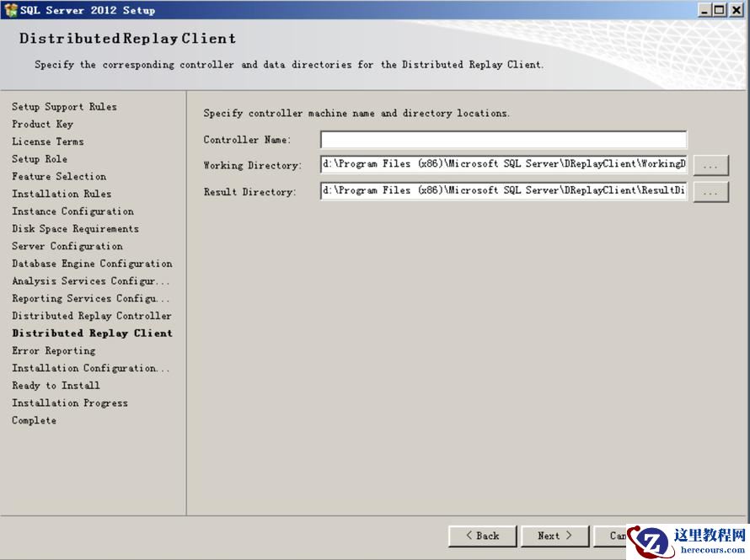Select the Disk Space Requirements step
750x560 pixels.
(x=76, y=229)
